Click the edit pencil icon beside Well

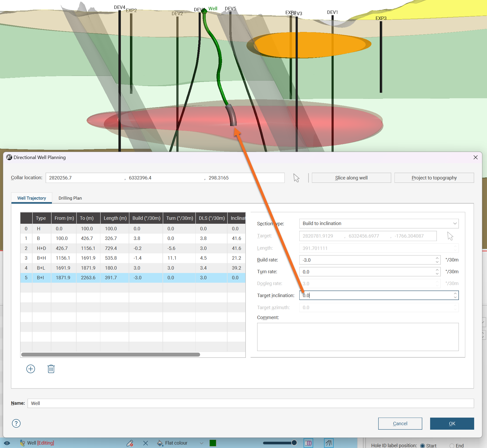[x=130, y=443]
